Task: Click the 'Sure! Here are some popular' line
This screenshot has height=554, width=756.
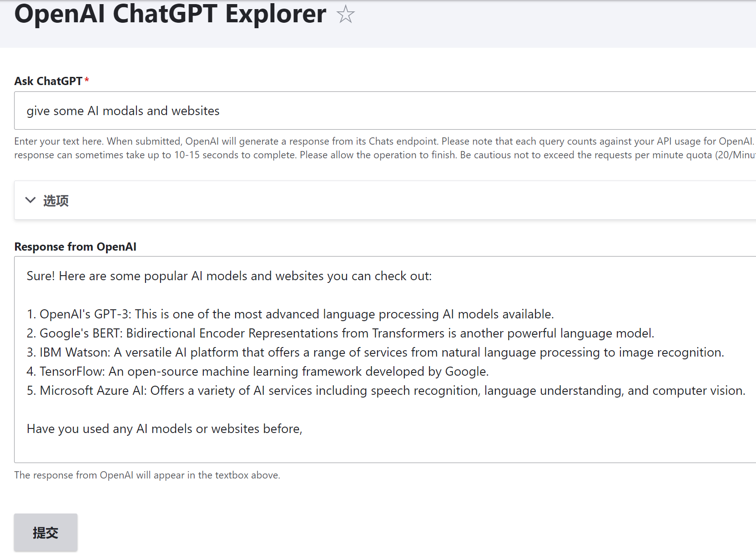Action: [229, 276]
